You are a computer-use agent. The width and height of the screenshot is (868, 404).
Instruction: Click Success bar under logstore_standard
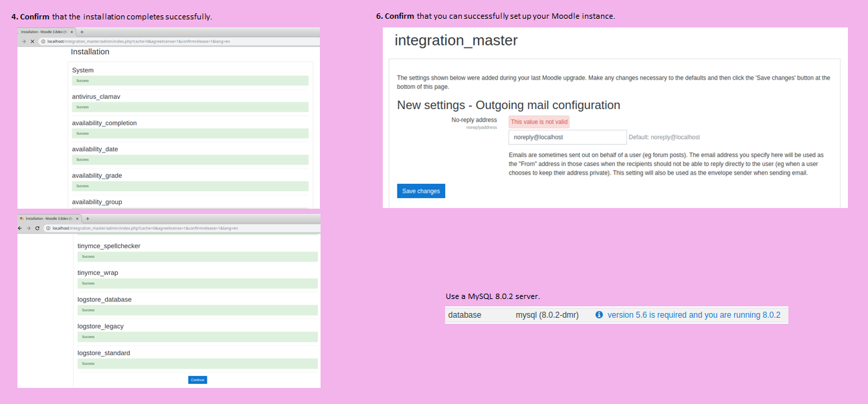[x=197, y=364]
